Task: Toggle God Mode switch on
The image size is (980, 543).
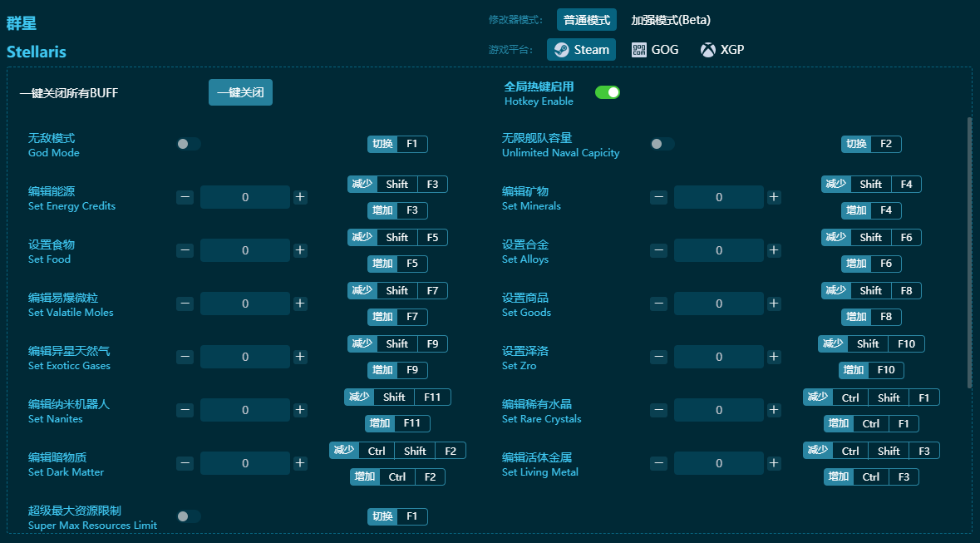Action: point(189,144)
